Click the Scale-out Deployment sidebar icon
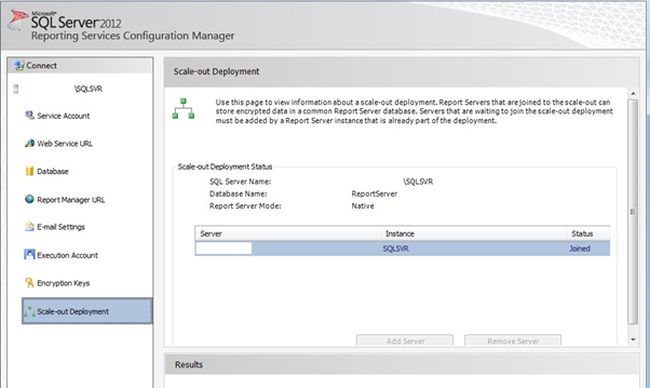This screenshot has height=388, width=650. (x=29, y=311)
